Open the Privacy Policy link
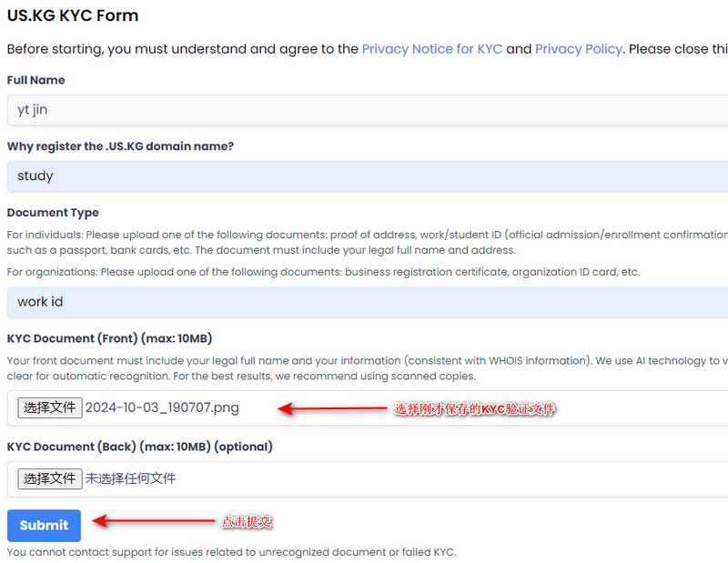Image resolution: width=728 pixels, height=563 pixels. [578, 49]
